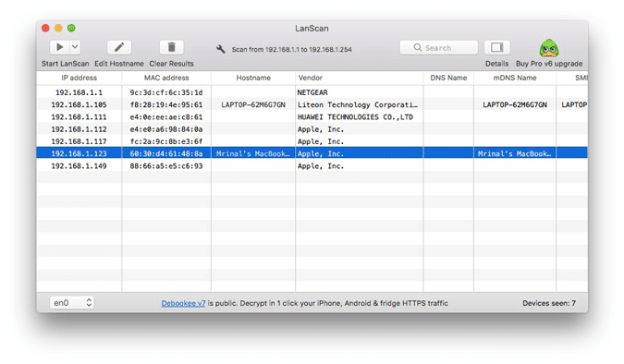
Task: Click Mrinal's MacBook hostname cell
Action: click(x=253, y=153)
